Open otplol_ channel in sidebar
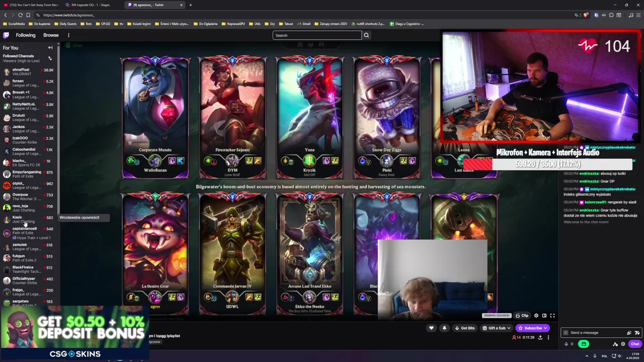The height and width of the screenshot is (362, 644). tap(28, 186)
